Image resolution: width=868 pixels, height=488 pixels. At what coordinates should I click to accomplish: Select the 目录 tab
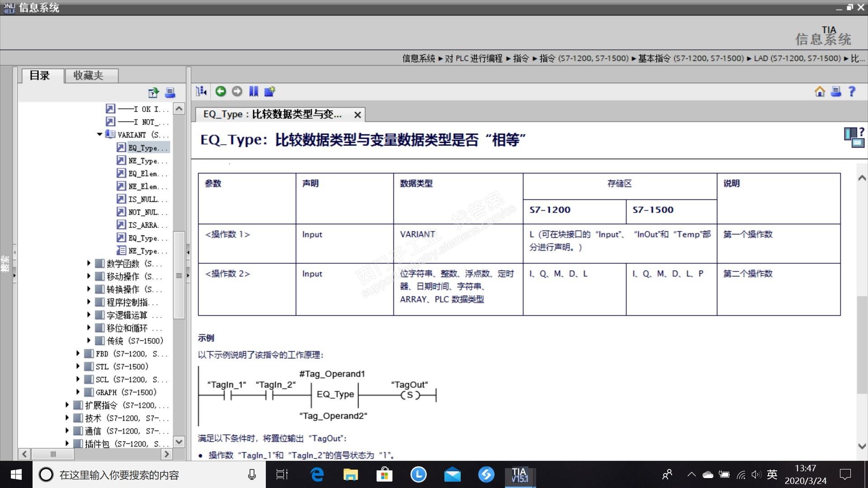pos(40,75)
